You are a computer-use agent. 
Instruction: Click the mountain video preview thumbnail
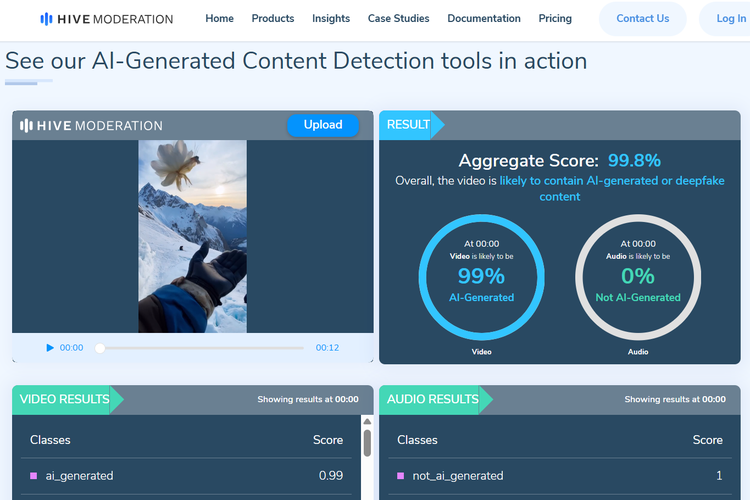point(192,236)
